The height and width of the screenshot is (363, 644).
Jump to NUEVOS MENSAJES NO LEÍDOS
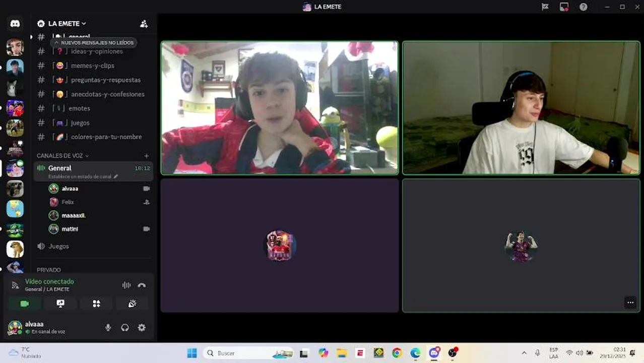pyautogui.click(x=94, y=43)
